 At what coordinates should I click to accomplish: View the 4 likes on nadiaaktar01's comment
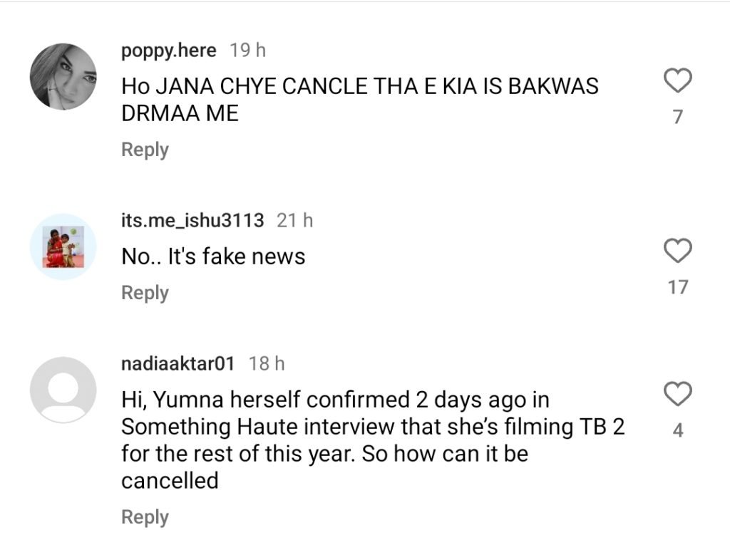678,430
